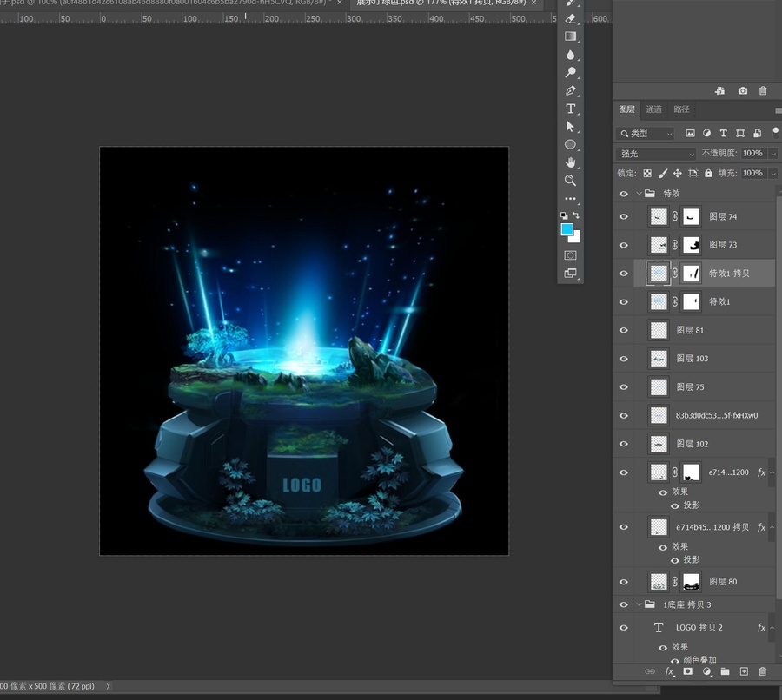Change the screen mode

pyautogui.click(x=571, y=274)
